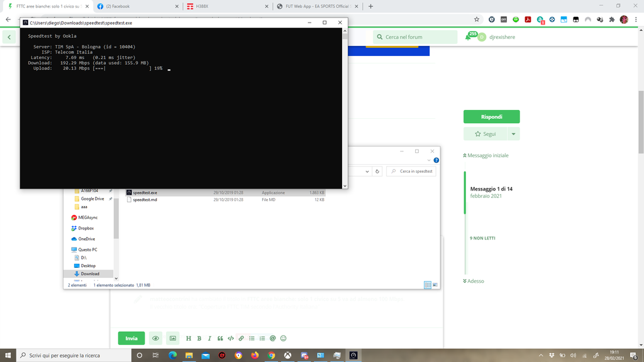Viewport: 644px width, 362px height.
Task: Switch Explorer to details view layout
Action: tap(427, 285)
